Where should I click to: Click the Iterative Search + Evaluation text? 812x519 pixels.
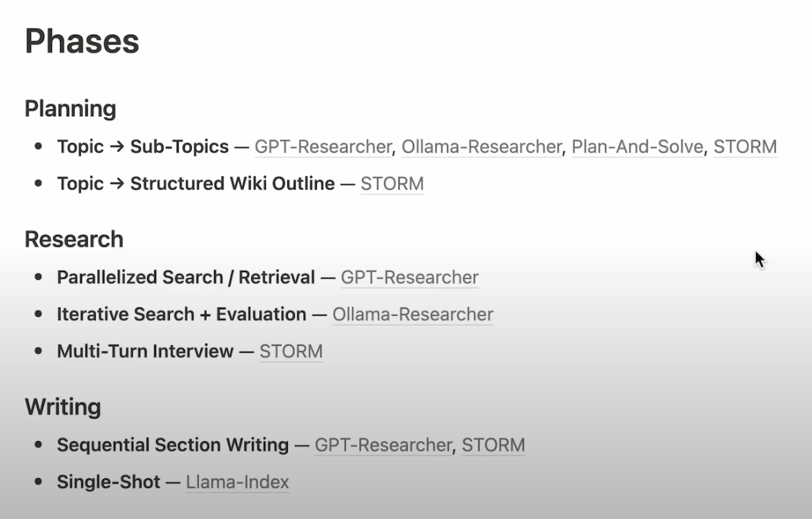point(182,315)
